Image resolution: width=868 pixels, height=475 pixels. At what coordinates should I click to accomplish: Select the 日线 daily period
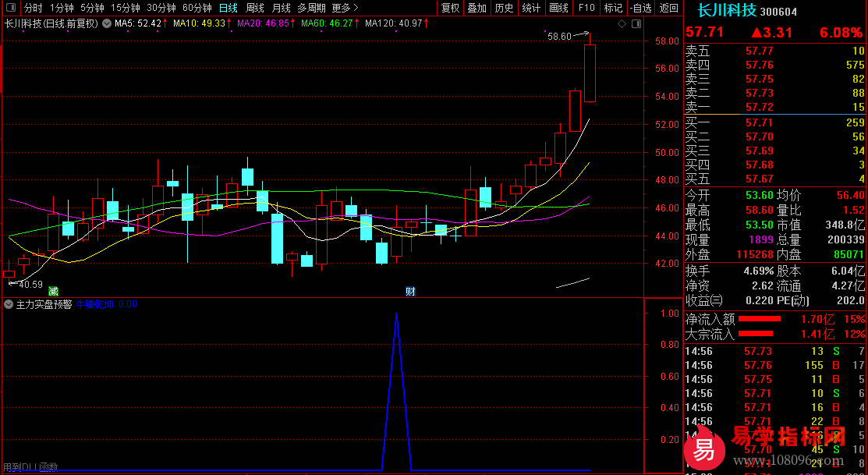click(228, 8)
